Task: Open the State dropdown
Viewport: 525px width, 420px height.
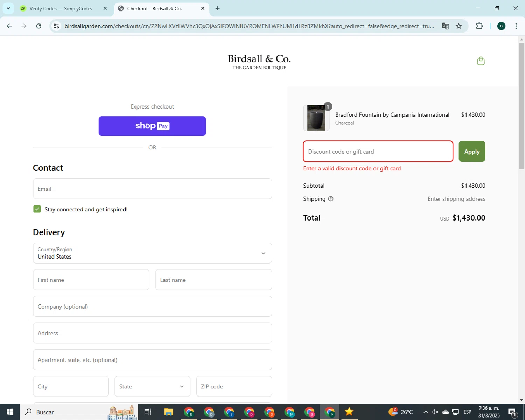Action: coord(152,386)
